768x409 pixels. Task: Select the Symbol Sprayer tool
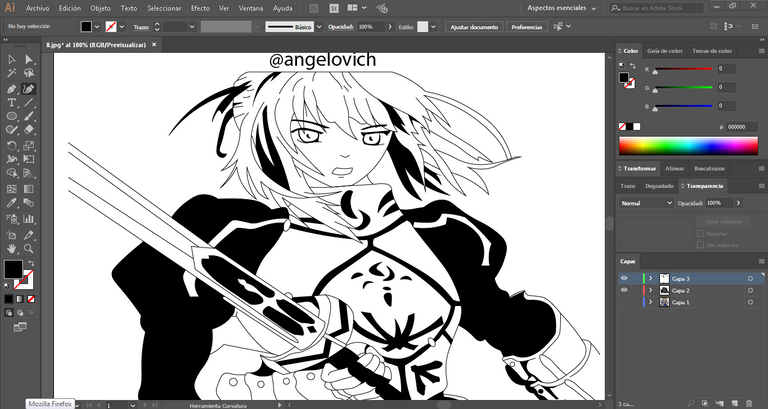click(12, 219)
